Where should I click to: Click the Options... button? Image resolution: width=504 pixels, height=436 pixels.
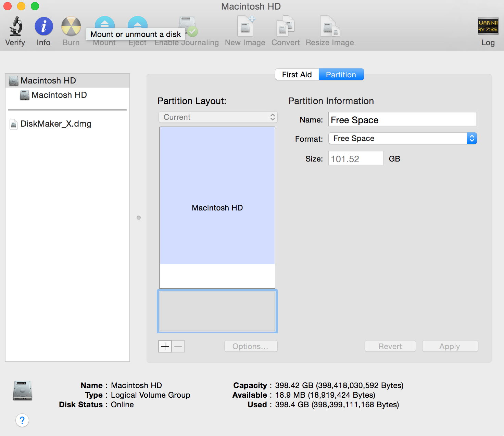click(x=251, y=346)
